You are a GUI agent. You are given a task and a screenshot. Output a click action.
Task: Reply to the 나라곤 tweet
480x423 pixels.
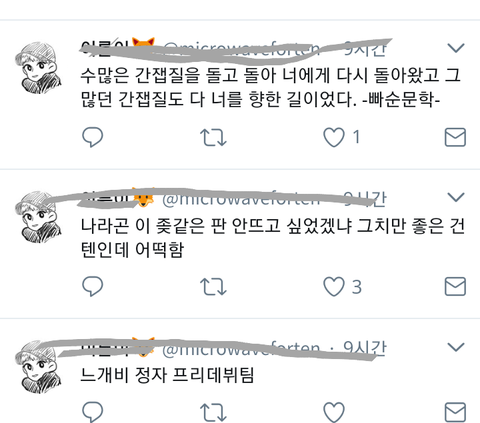click(92, 286)
